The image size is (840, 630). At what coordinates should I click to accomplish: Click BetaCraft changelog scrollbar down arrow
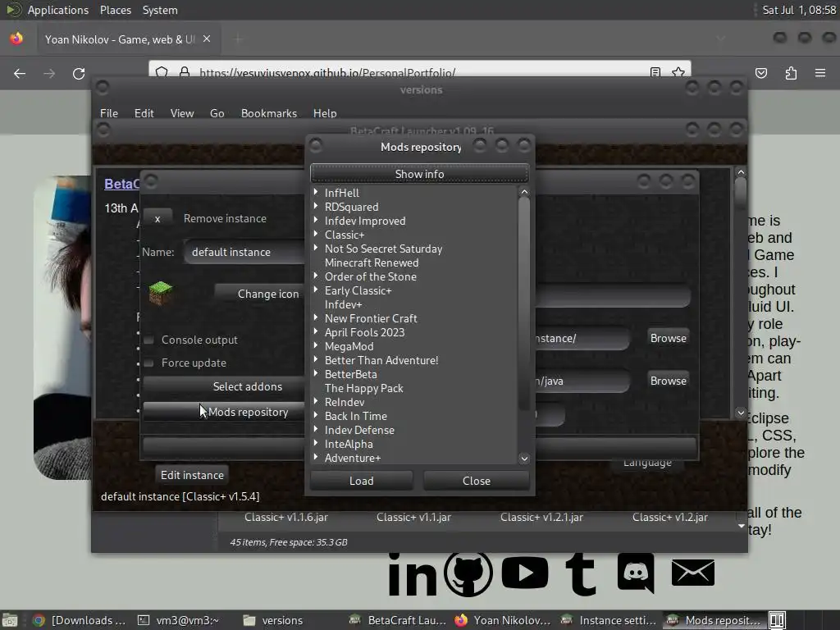pos(741,413)
